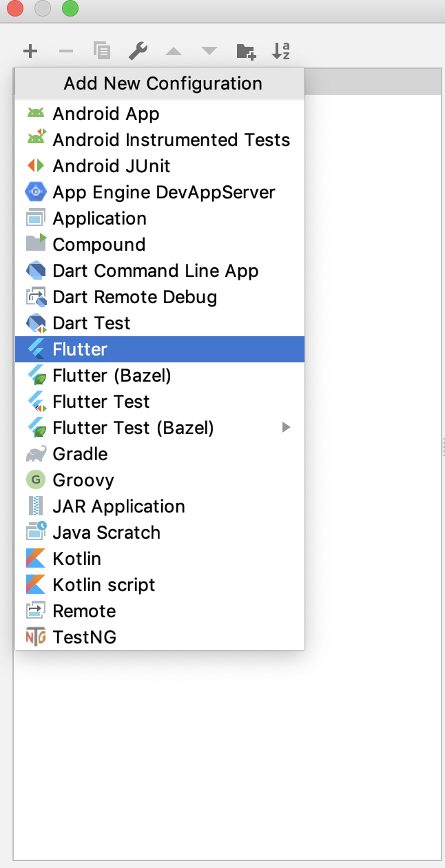Select the TestNG configuration option
This screenshot has width=445, height=868.
click(84, 637)
